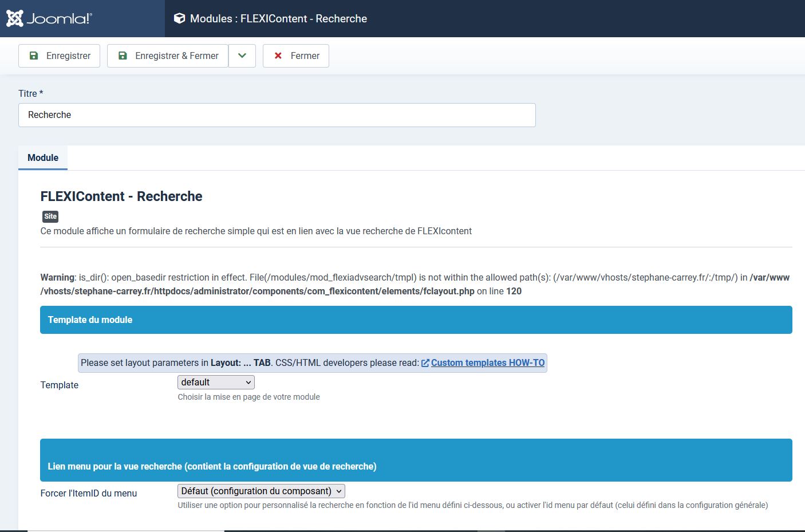805x532 pixels.
Task: Click the Choisir la mise en page hint
Action: coord(248,397)
